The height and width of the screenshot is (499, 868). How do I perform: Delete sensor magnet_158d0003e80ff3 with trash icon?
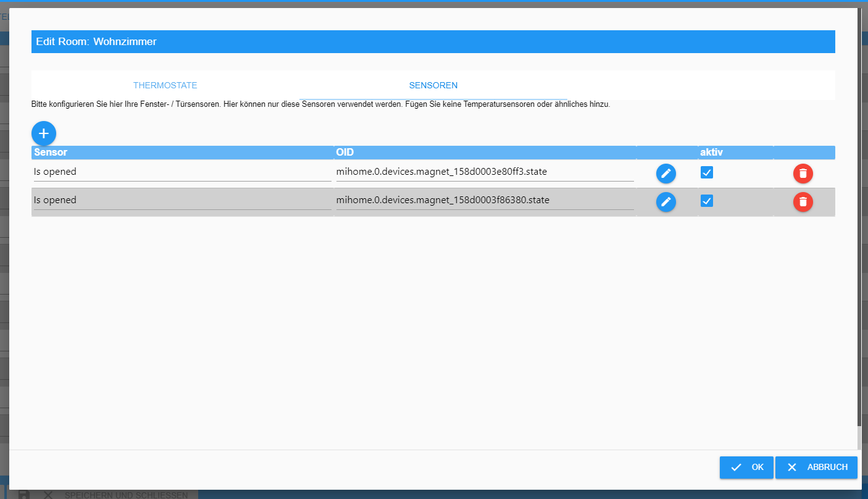[803, 174]
